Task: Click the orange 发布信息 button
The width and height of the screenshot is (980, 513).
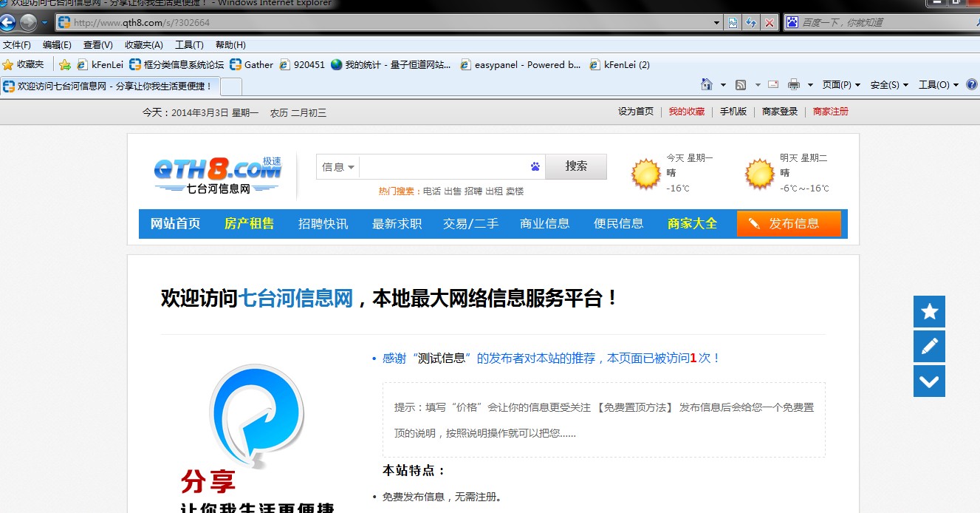Action: [789, 224]
